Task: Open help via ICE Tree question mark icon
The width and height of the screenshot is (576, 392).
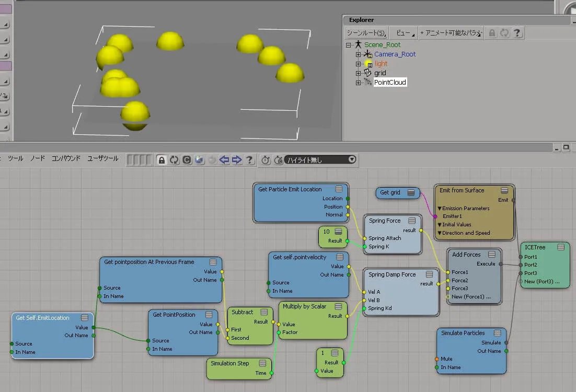Action: click(249, 160)
